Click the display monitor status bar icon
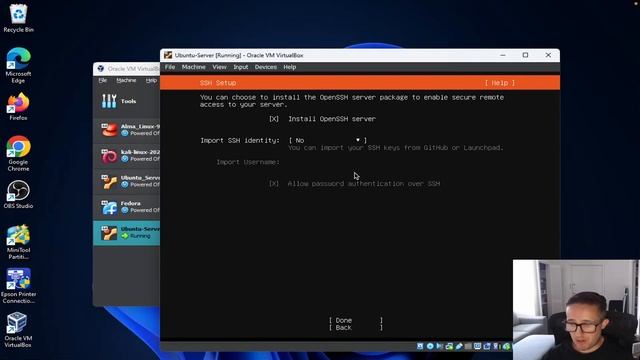640x360 pixels. coord(478,347)
